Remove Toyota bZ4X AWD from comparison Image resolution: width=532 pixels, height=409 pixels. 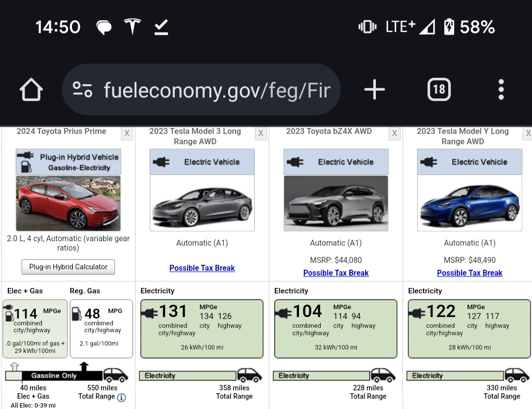click(x=394, y=133)
